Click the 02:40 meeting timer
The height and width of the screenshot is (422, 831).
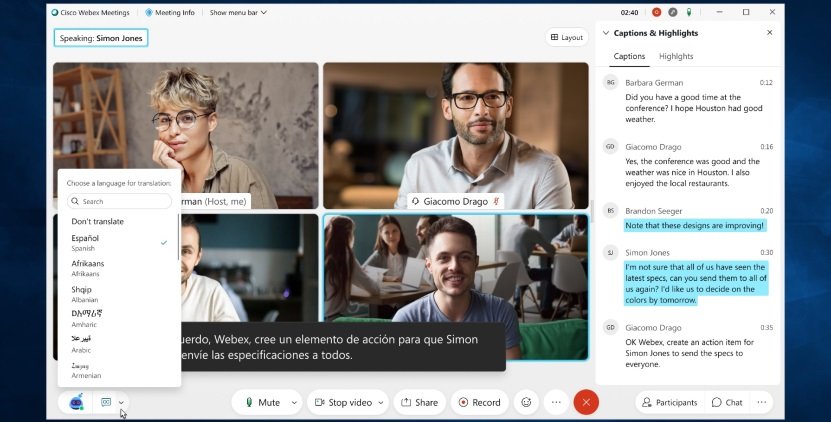click(629, 12)
